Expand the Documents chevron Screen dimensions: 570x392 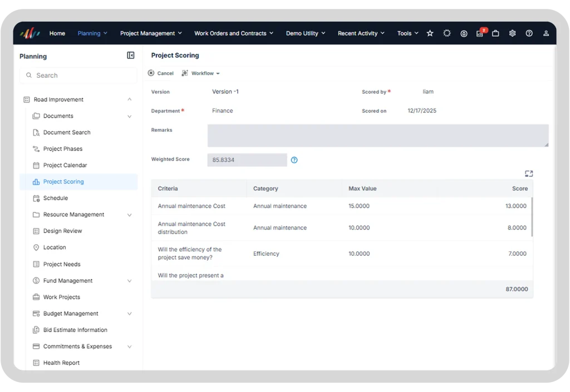(129, 116)
